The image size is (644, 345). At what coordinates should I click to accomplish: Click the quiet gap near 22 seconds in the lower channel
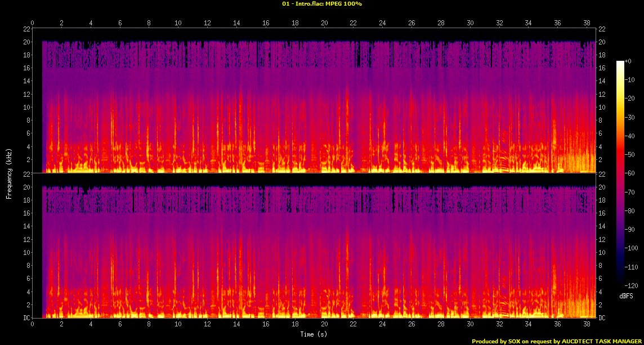point(354,293)
